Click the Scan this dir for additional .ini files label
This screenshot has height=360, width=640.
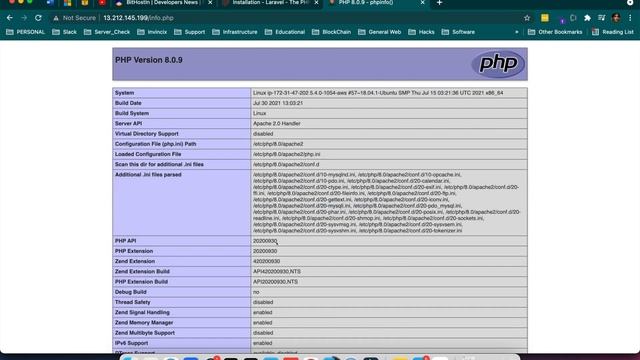[159, 164]
